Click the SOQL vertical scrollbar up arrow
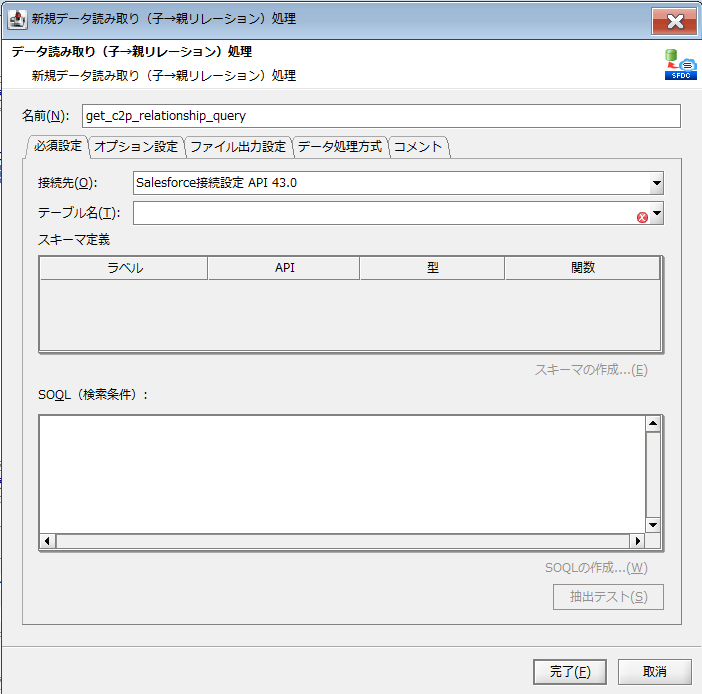This screenshot has height=694, width=702. [x=653, y=424]
